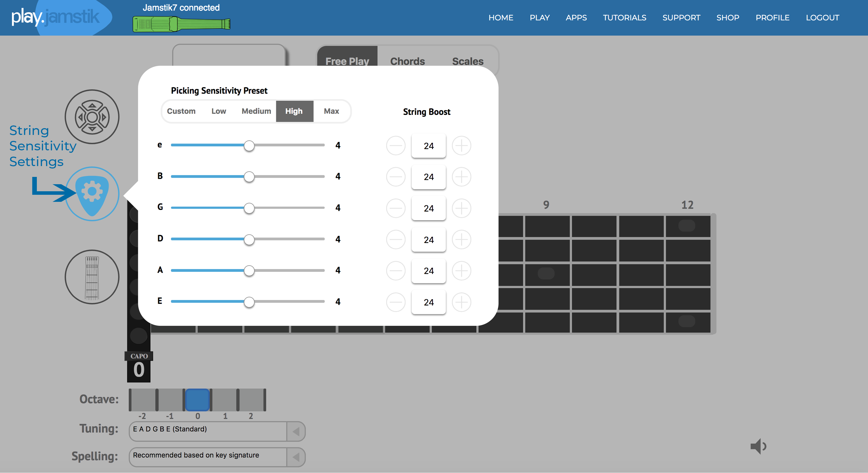
Task: Open the string sensitivity pick icon
Action: (92, 194)
